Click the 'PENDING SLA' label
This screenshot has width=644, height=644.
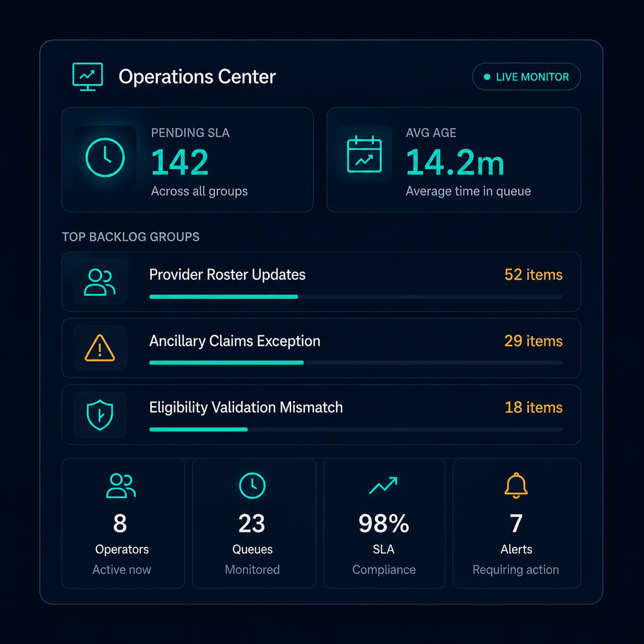pyautogui.click(x=190, y=133)
